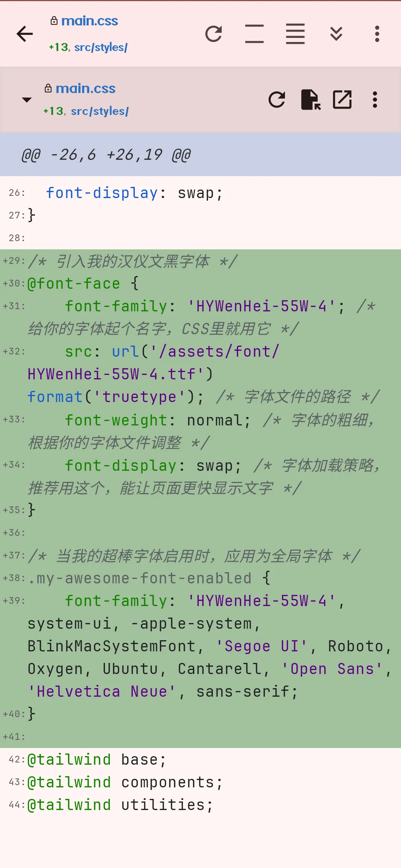This screenshot has height=868, width=401.
Task: Open main.css in external viewer
Action: coord(342,100)
